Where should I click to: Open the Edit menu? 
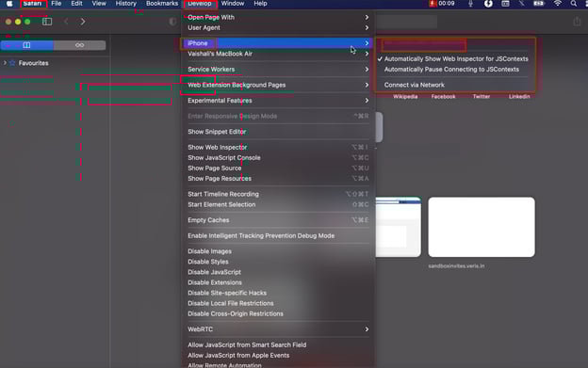click(x=76, y=4)
